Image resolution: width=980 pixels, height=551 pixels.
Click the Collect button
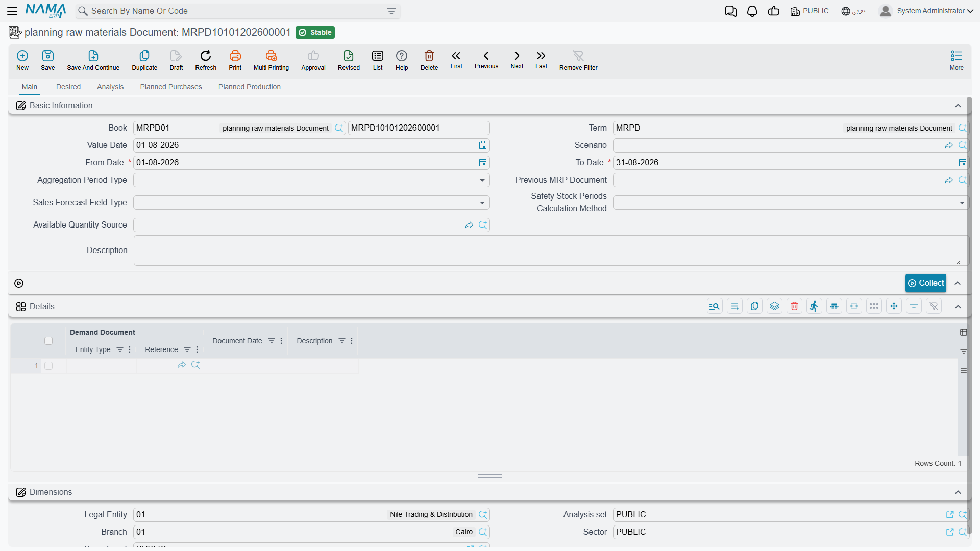(926, 283)
